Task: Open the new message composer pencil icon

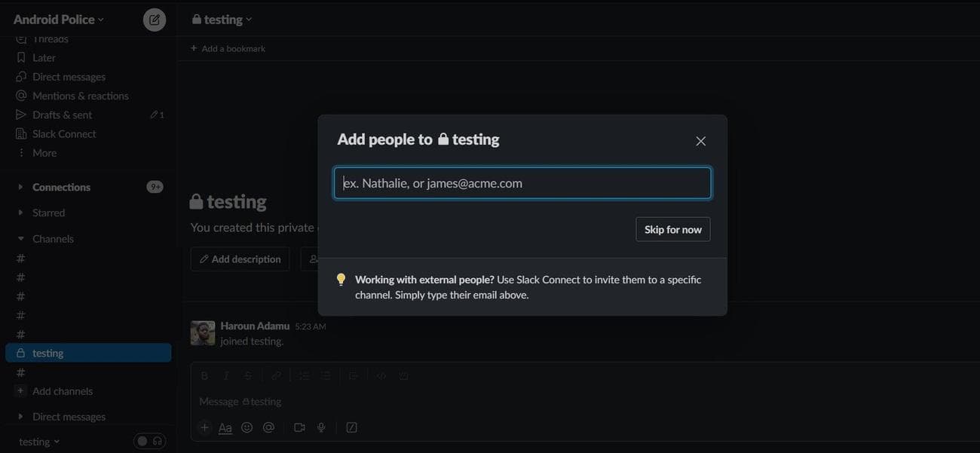Action: [154, 19]
